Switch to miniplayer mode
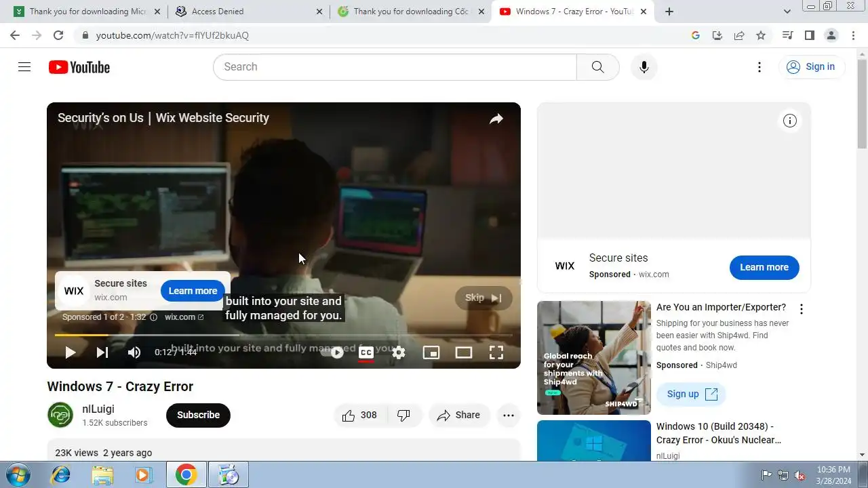868x488 pixels. point(431,352)
